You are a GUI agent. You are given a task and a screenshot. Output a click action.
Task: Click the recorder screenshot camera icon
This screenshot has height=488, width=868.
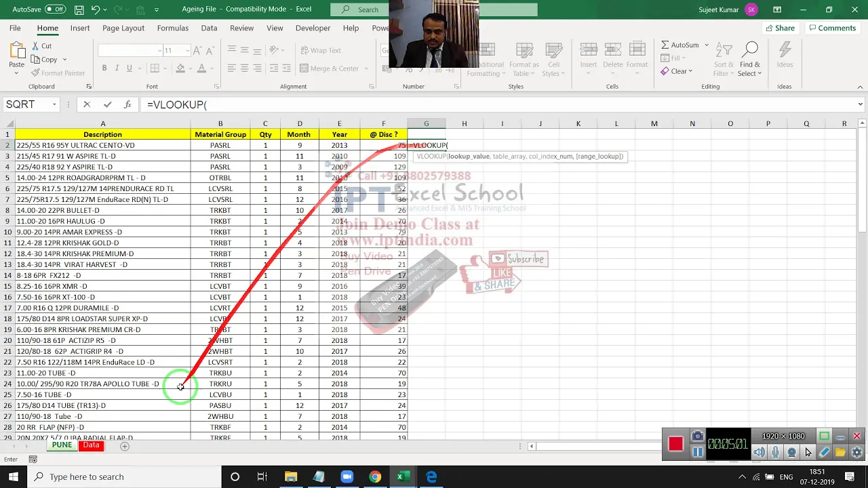(x=697, y=436)
